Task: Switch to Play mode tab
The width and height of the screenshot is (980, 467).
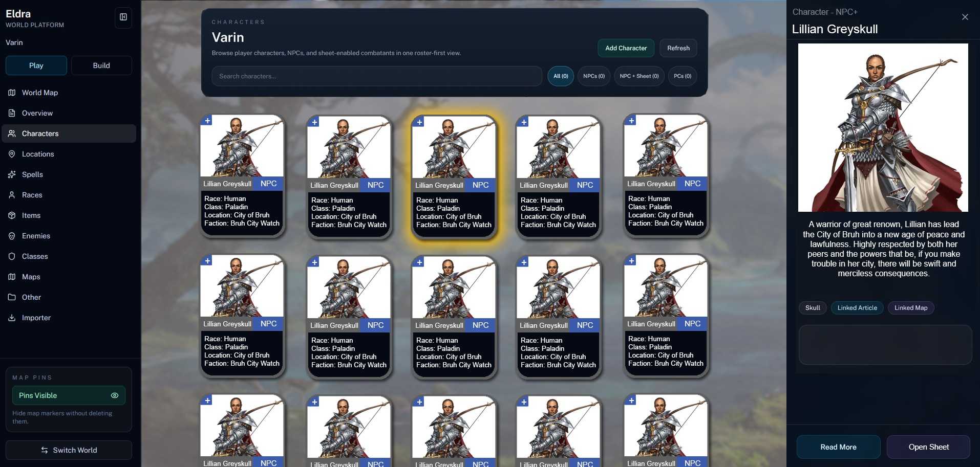Action: point(36,65)
